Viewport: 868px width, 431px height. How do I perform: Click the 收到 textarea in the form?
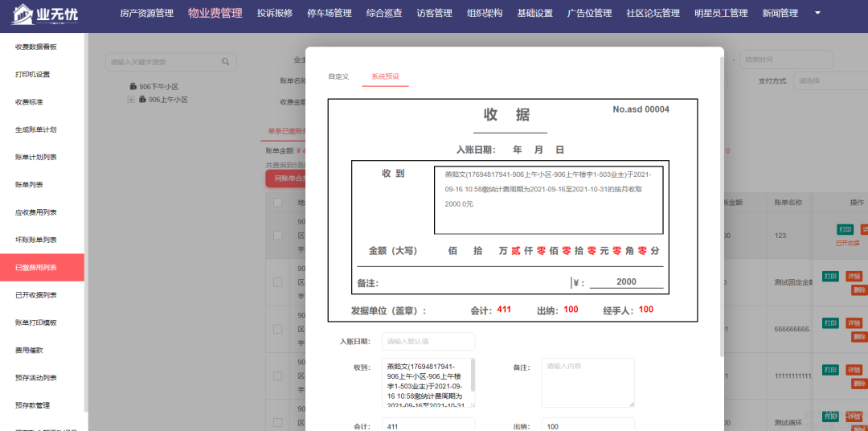point(428,383)
